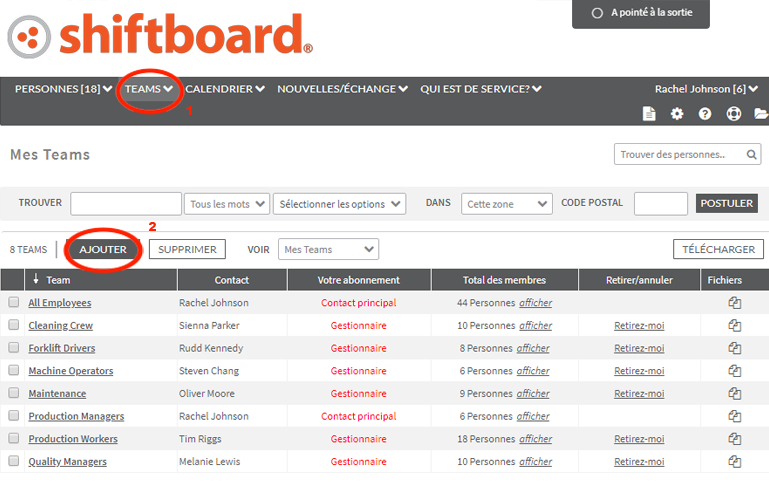Open the Machine Operators team link
This screenshot has width=769, height=487.
click(71, 371)
